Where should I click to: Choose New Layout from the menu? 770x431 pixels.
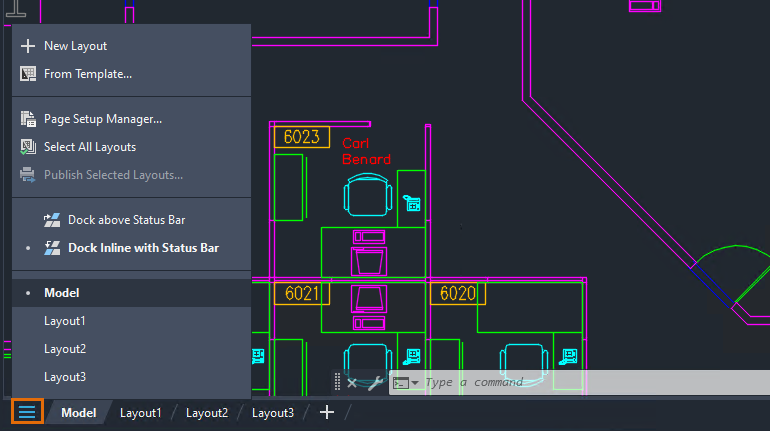point(131,46)
